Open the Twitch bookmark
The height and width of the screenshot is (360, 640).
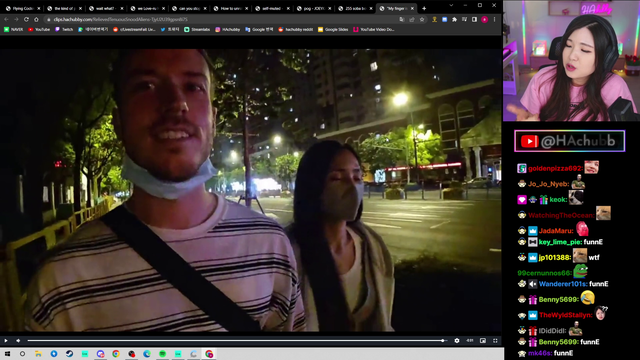(64, 29)
